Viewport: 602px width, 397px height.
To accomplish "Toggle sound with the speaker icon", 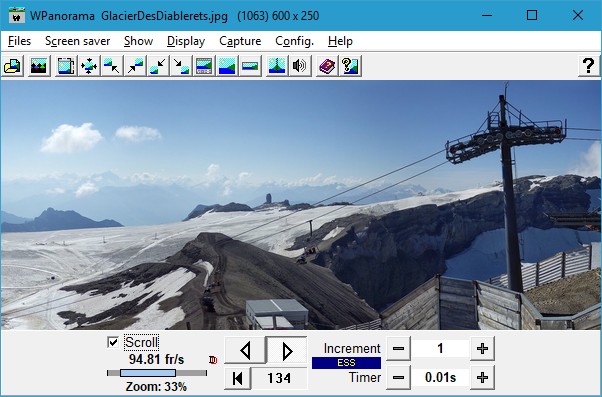I will tap(300, 66).
